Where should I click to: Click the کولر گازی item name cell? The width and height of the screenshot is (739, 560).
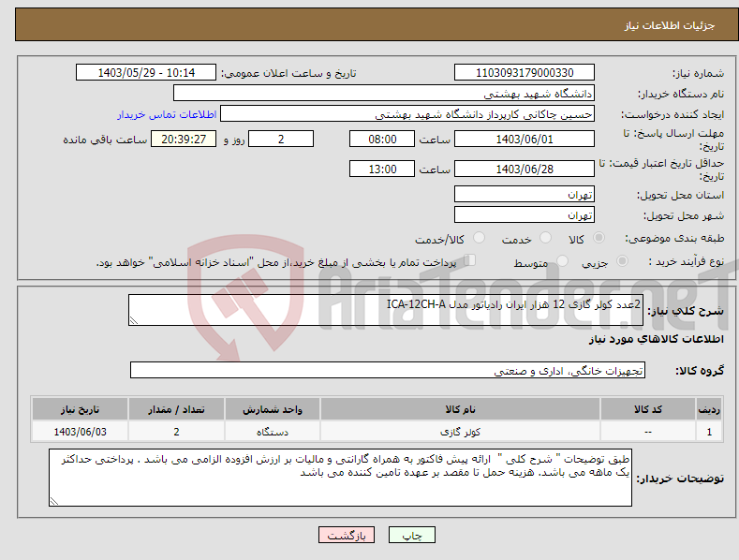click(x=460, y=432)
